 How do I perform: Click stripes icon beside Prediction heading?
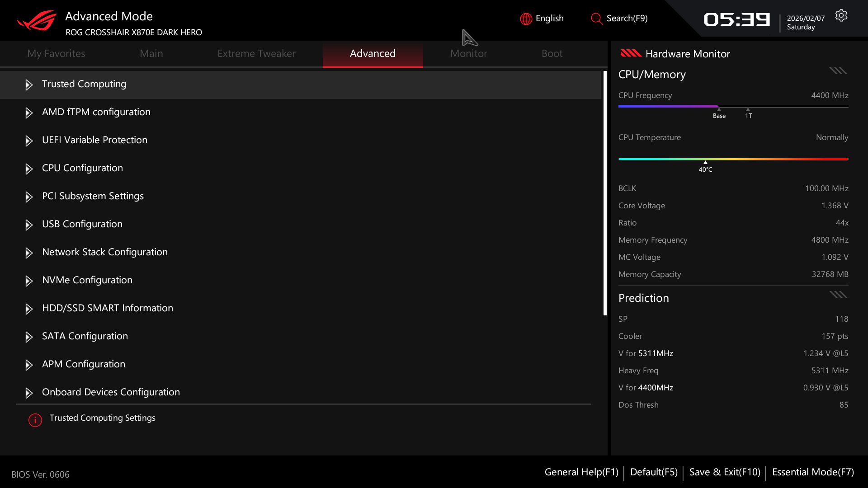point(838,295)
